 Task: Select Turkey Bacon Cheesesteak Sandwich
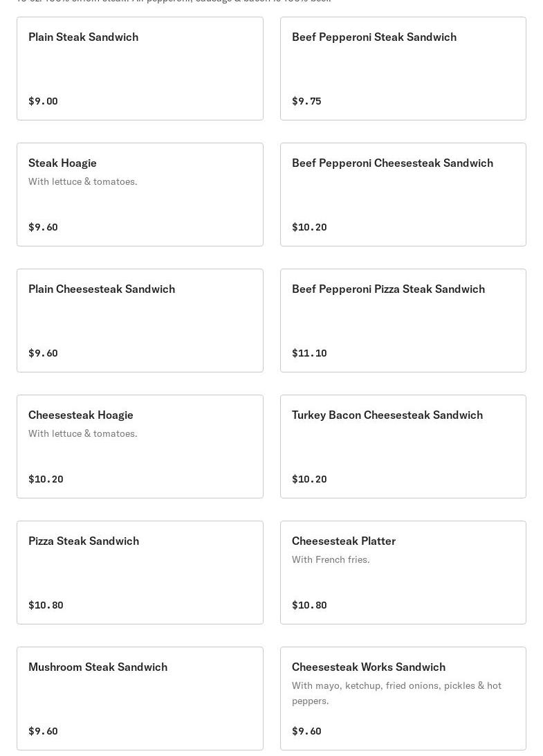tap(387, 415)
